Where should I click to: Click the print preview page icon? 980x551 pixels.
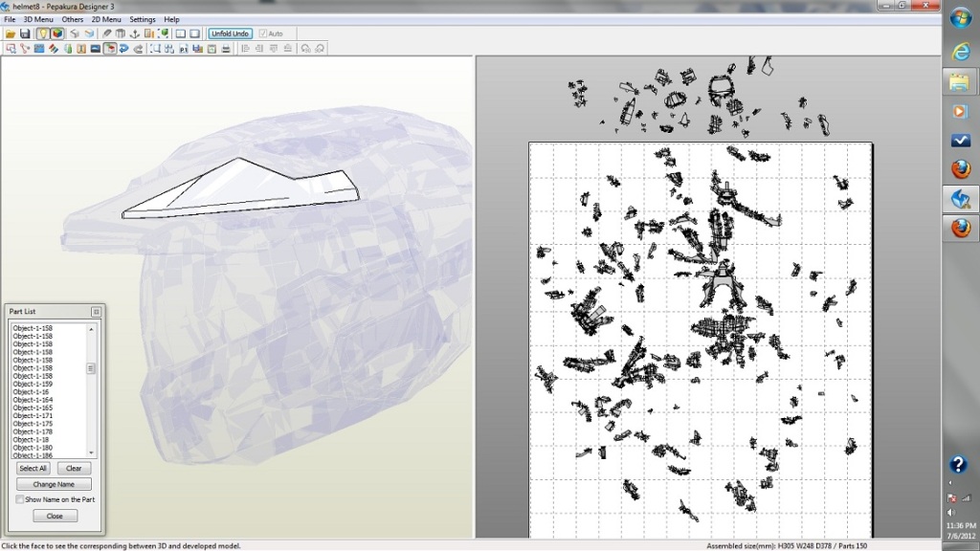(212, 49)
